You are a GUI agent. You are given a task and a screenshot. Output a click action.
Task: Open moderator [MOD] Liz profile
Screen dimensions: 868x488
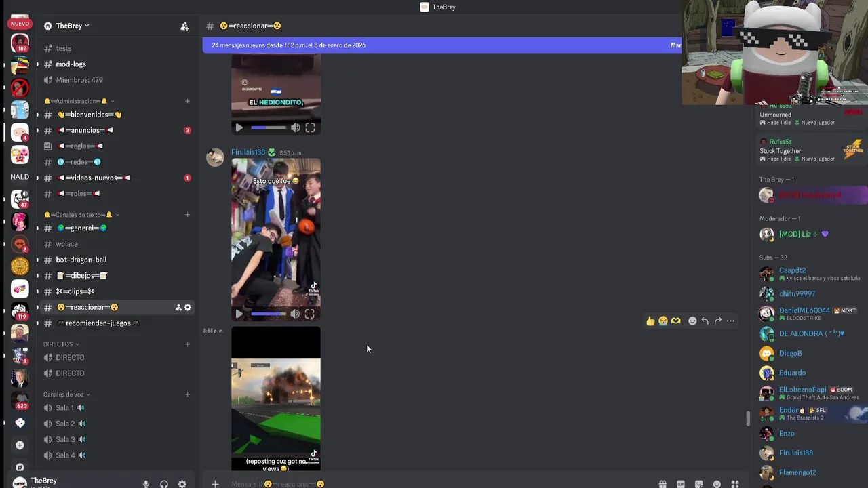tap(811, 234)
